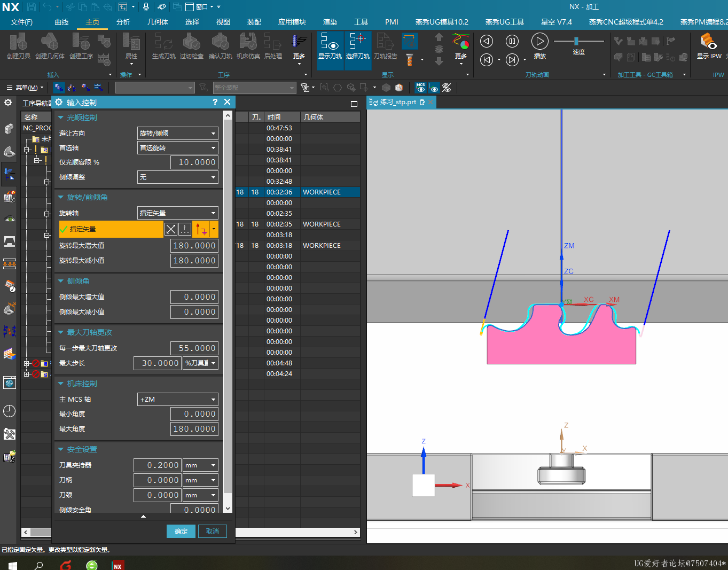This screenshot has width=728, height=570.
Task: Switch to the 曲线 ribbon tab
Action: (x=61, y=22)
